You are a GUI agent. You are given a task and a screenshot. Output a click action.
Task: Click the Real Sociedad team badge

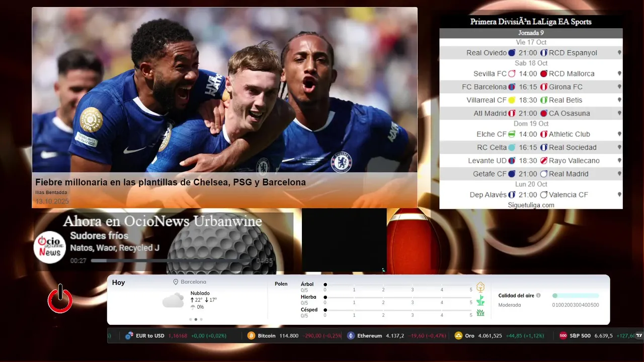click(x=543, y=147)
